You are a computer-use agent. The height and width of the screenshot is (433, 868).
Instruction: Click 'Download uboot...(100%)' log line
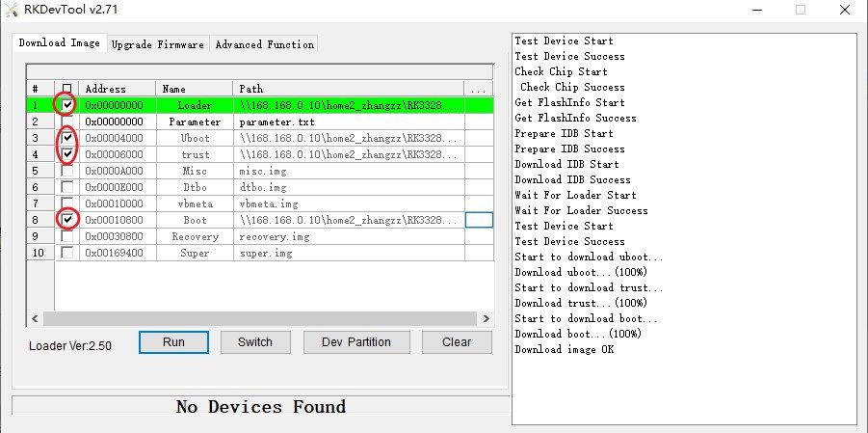tap(581, 272)
